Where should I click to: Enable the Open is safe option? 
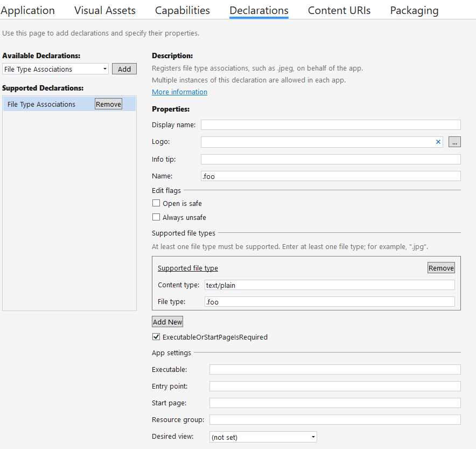click(156, 203)
